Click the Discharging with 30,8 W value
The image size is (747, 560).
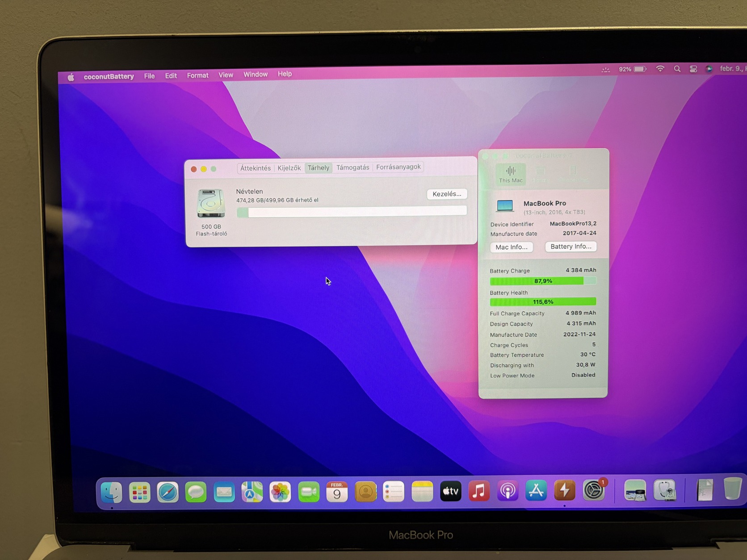coord(586,365)
